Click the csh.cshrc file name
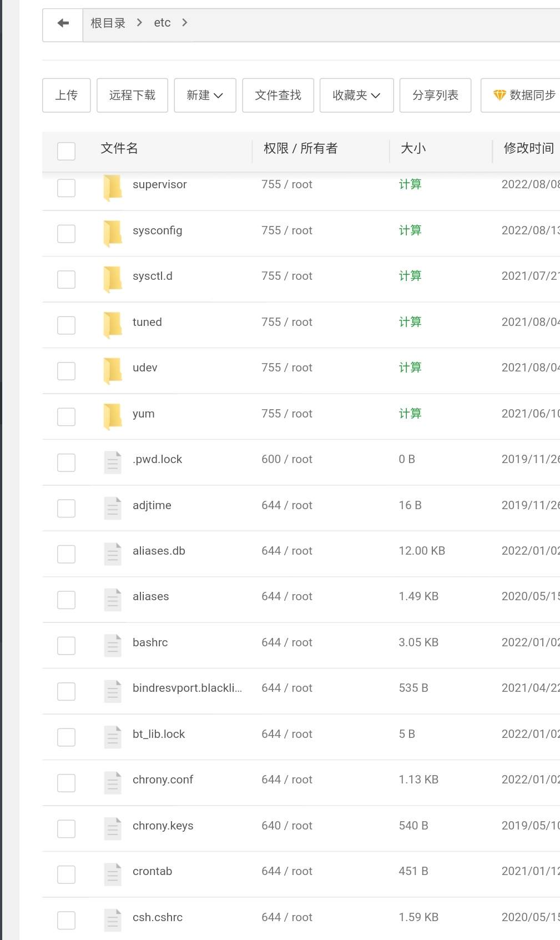 click(158, 917)
